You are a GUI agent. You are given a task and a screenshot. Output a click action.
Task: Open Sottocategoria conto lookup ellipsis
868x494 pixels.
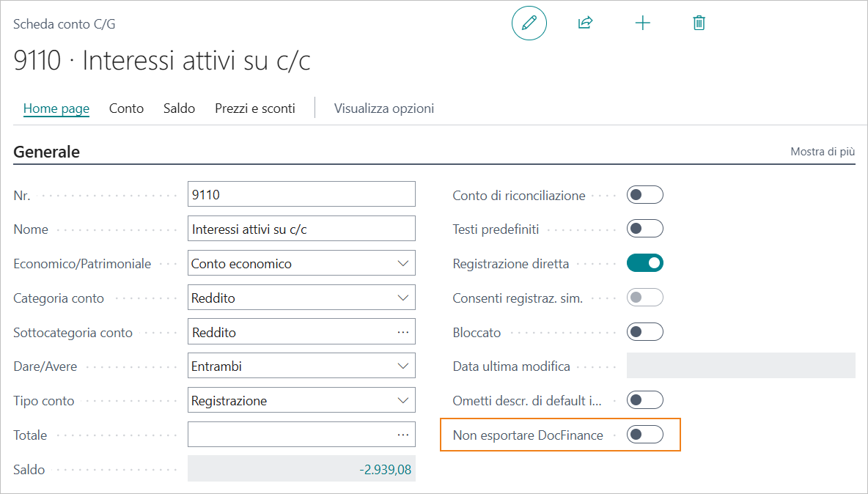pos(402,332)
